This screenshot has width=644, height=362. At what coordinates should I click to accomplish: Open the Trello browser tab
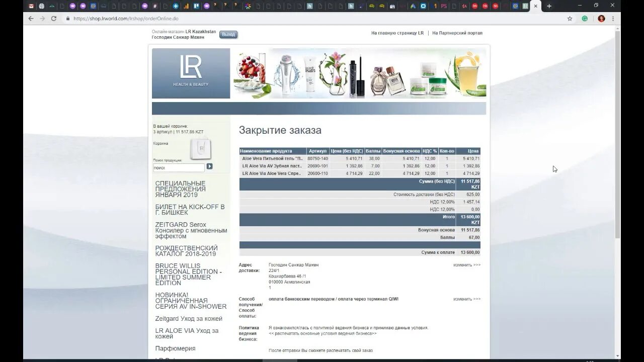coord(196,6)
